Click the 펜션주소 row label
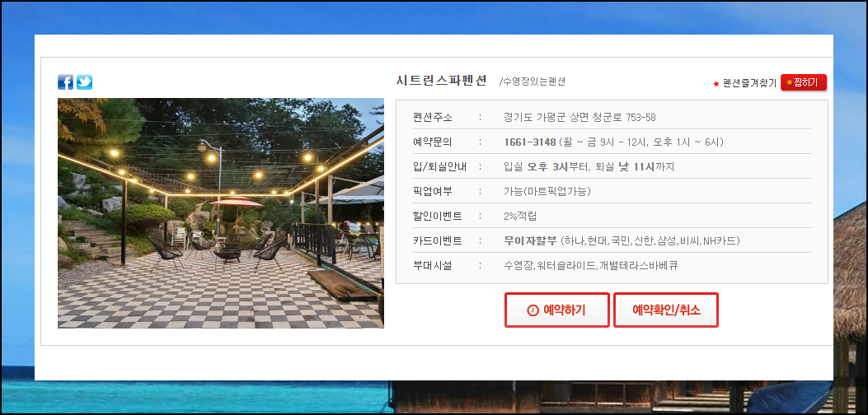Viewport: 868px width, 415px height. coord(432,117)
